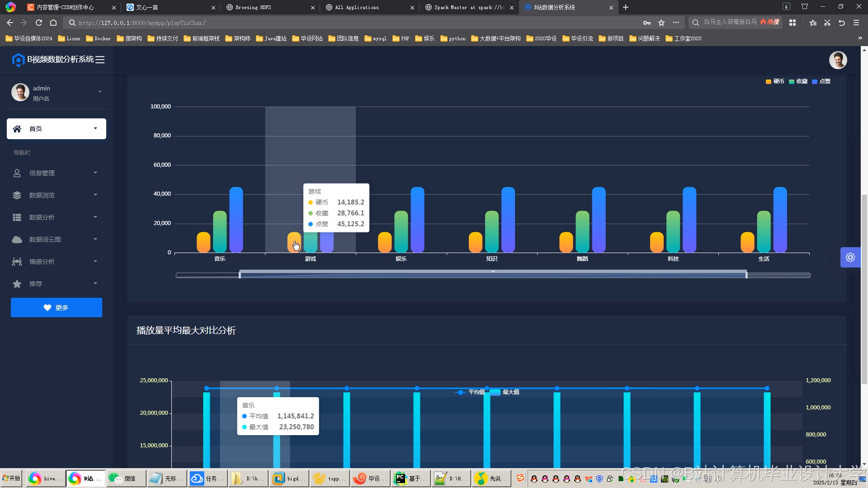Click the chart's data zoom slider left handle
This screenshot has width=868, height=488.
click(240, 275)
